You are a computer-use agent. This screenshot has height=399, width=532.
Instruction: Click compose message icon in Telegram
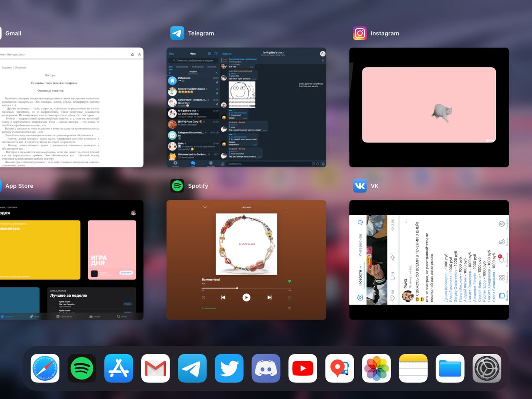tap(216, 54)
